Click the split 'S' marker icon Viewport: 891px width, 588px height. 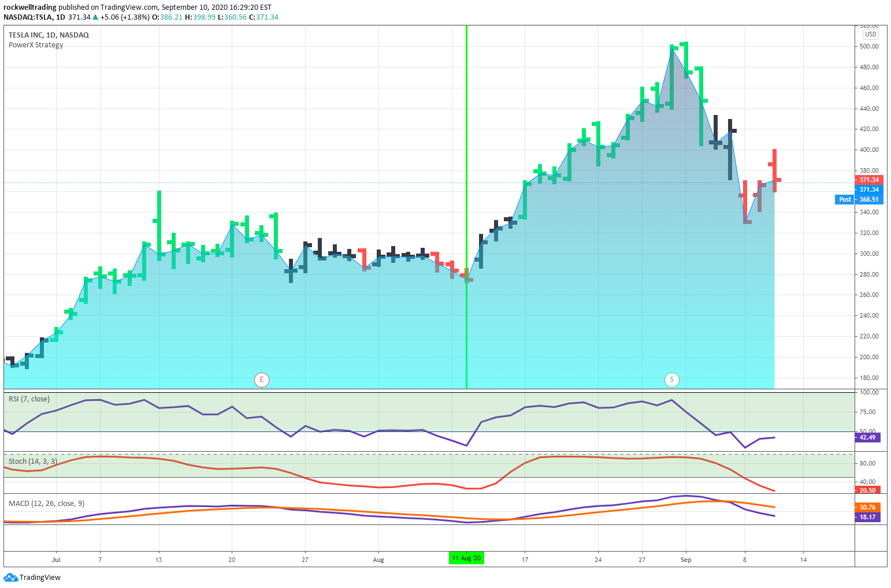671,379
